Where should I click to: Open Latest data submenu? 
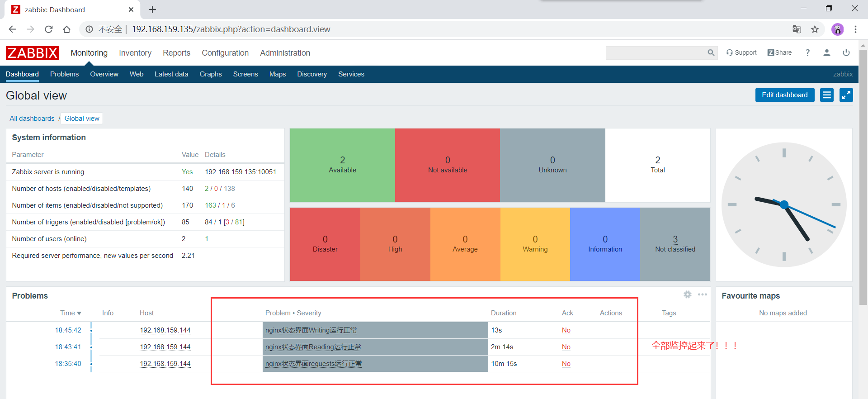coord(171,74)
